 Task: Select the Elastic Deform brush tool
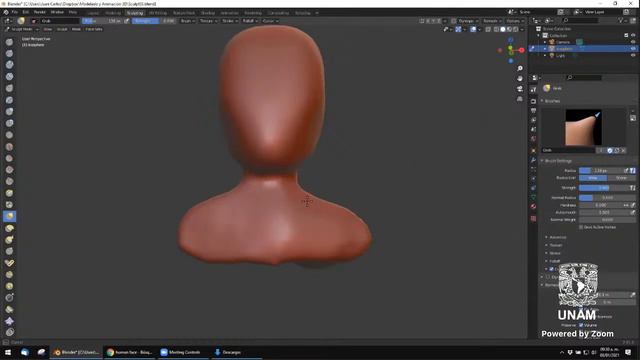click(9, 228)
